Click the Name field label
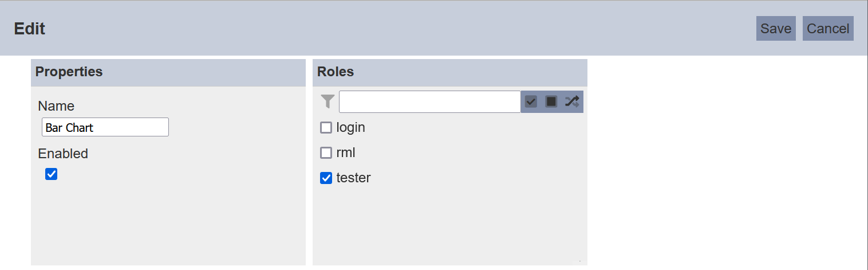Image resolution: width=868 pixels, height=270 pixels. (56, 106)
